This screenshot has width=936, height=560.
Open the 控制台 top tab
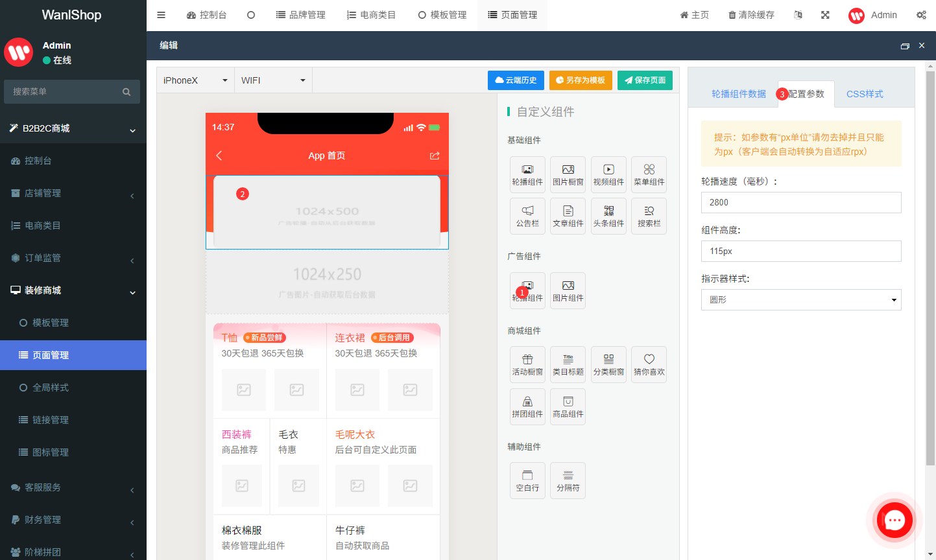click(206, 15)
